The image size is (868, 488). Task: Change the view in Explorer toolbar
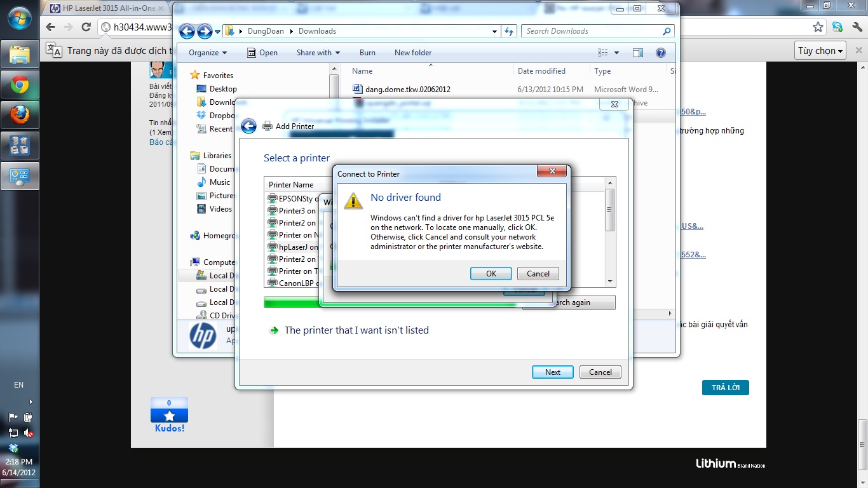pos(603,53)
